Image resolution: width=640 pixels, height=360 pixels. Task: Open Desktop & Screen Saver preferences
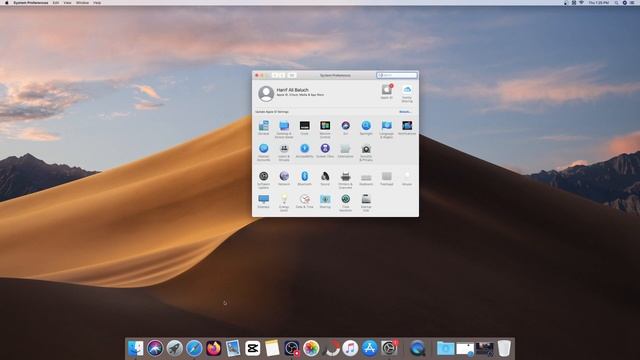coord(284,129)
